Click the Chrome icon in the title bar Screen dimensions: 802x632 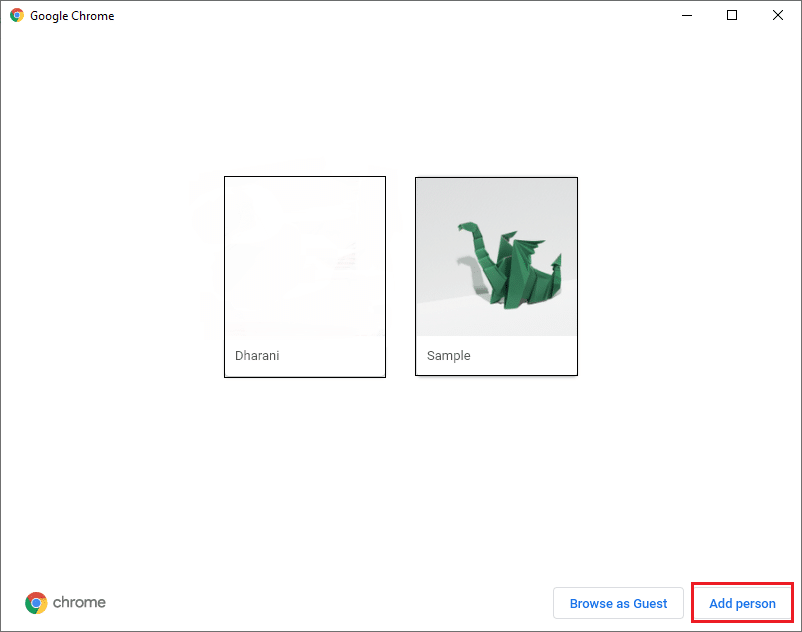coord(16,15)
